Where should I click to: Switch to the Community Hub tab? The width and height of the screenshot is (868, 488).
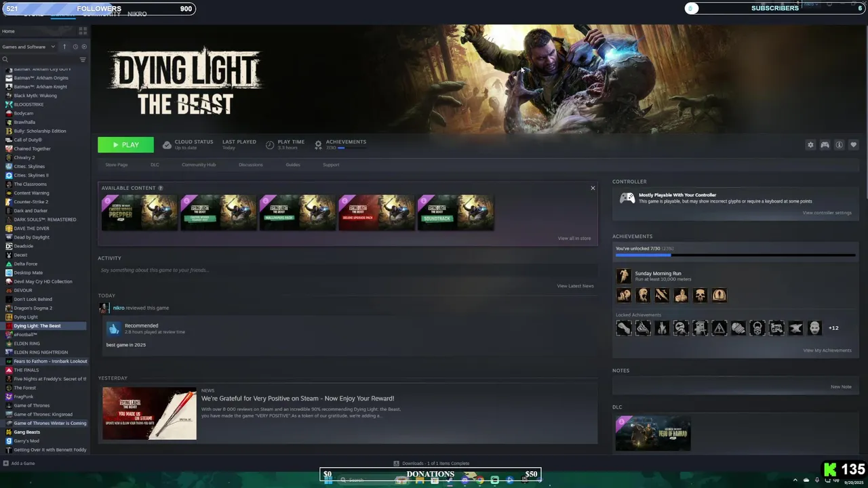199,165
